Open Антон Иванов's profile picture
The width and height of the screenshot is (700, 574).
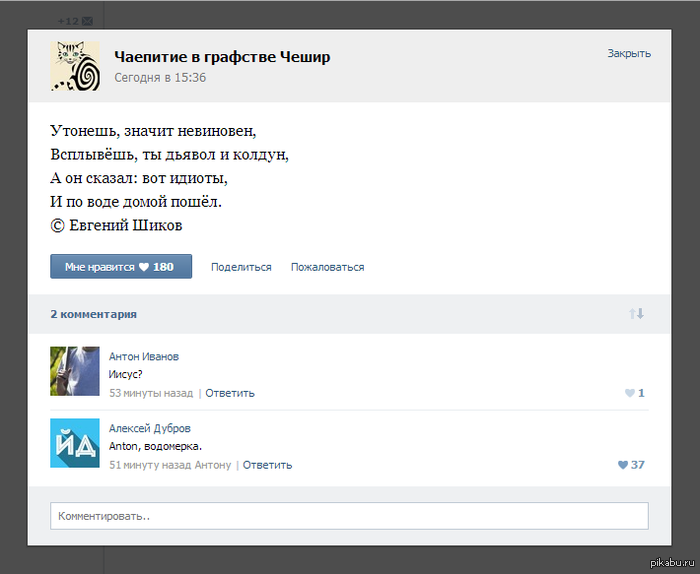75,371
